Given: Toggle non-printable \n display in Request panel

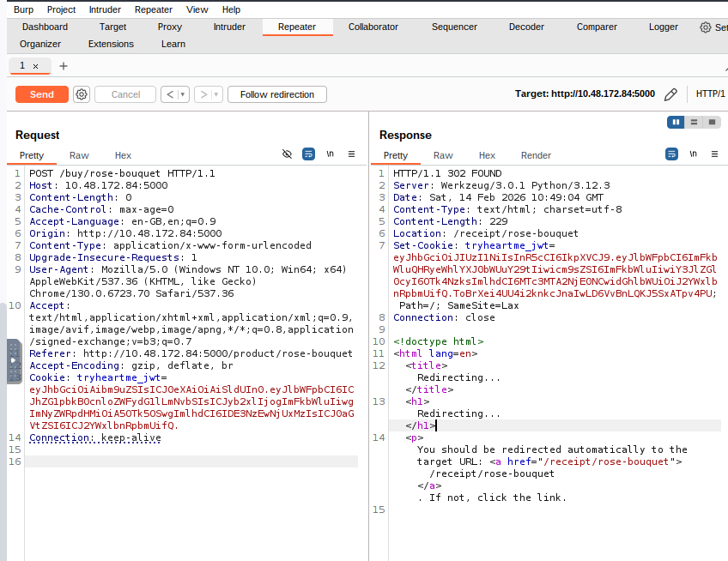Looking at the screenshot, I should 330,154.
